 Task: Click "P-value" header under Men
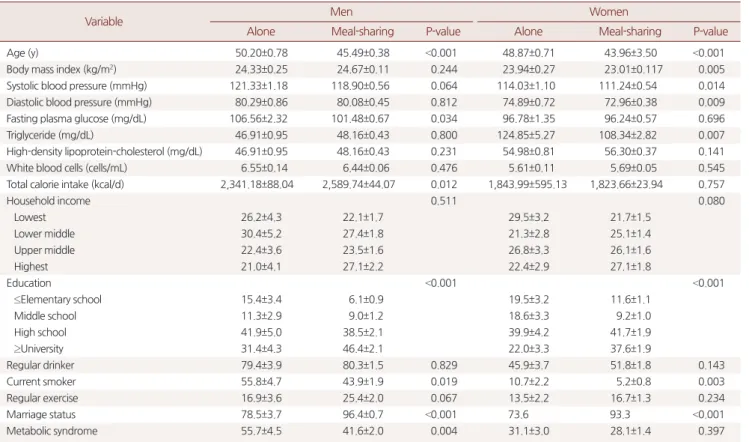[x=443, y=32]
